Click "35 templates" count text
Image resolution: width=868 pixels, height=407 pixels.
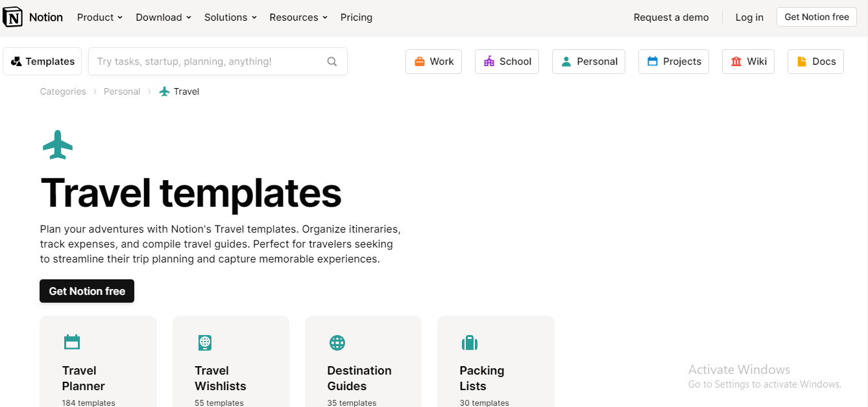(x=352, y=402)
